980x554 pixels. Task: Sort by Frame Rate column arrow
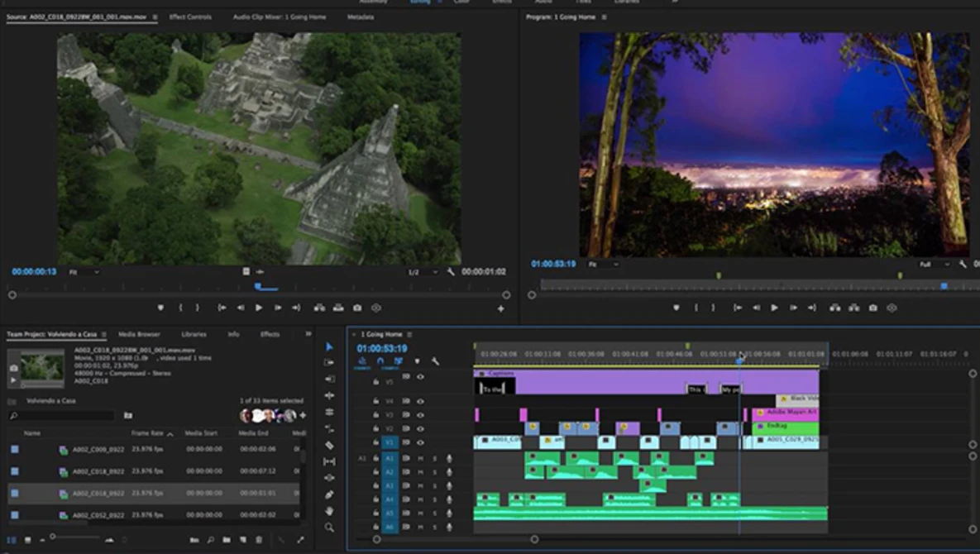click(x=170, y=434)
